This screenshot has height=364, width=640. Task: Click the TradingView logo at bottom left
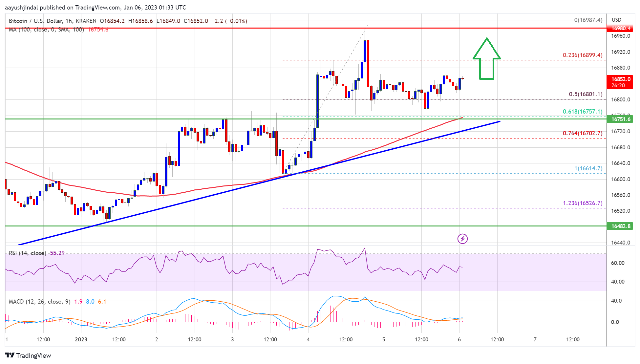click(x=28, y=355)
